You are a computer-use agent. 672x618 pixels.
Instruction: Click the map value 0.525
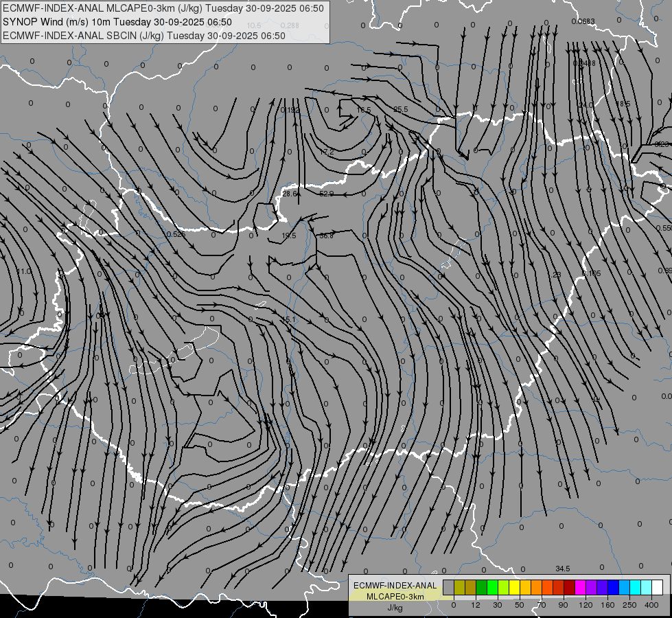pos(175,234)
